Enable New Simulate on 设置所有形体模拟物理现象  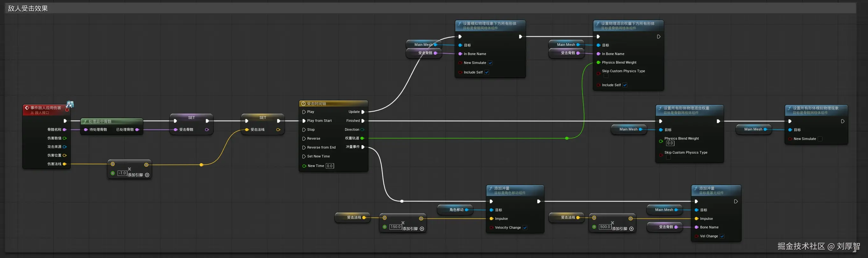(x=820, y=139)
